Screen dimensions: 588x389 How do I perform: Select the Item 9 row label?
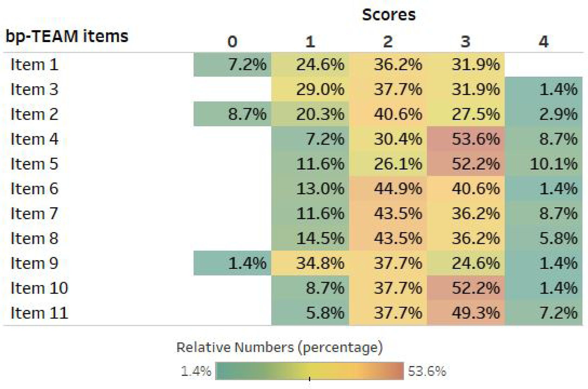point(34,263)
